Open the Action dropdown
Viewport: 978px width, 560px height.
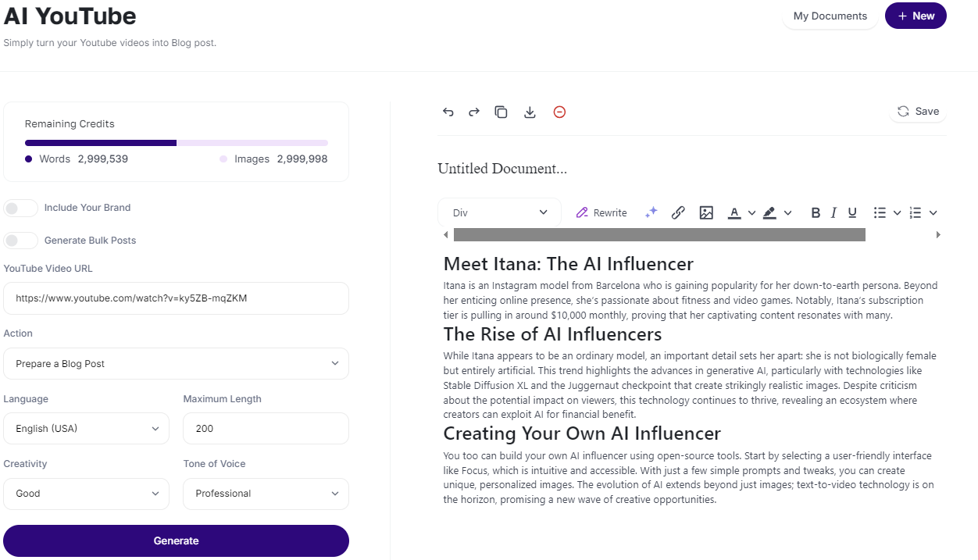(176, 364)
